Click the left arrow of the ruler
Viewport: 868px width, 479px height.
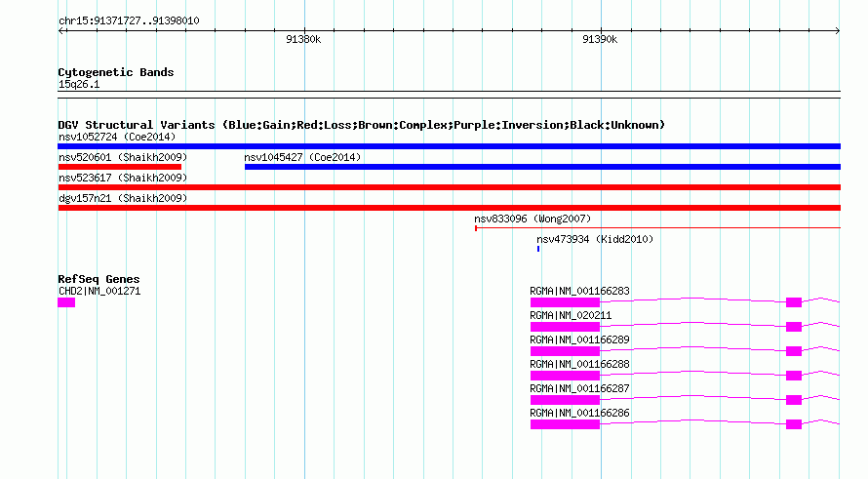[x=60, y=31]
